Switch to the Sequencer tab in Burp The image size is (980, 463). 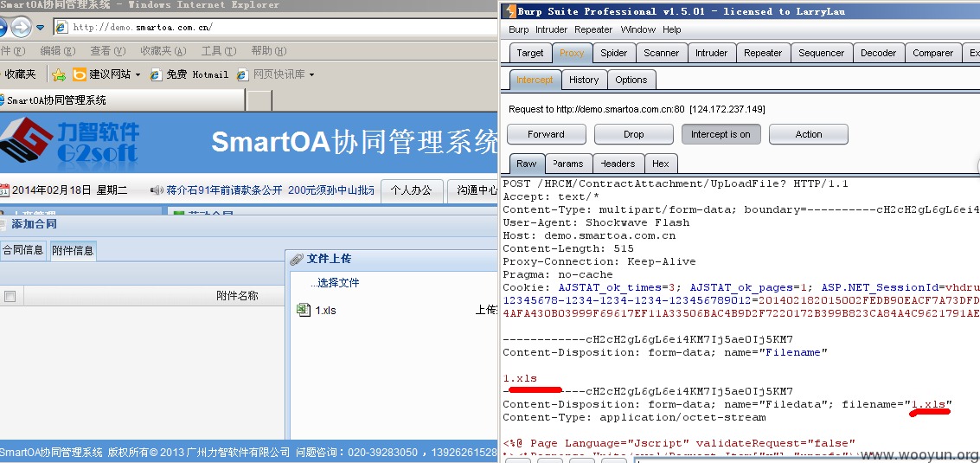click(x=821, y=53)
